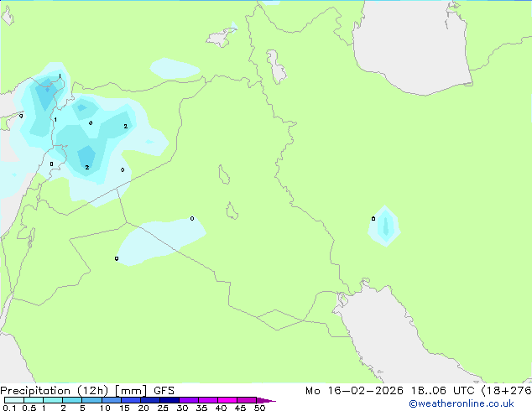Select the '25' legend scale label
Image resolution: width=532 pixels, height=411 pixels.
click(x=163, y=408)
